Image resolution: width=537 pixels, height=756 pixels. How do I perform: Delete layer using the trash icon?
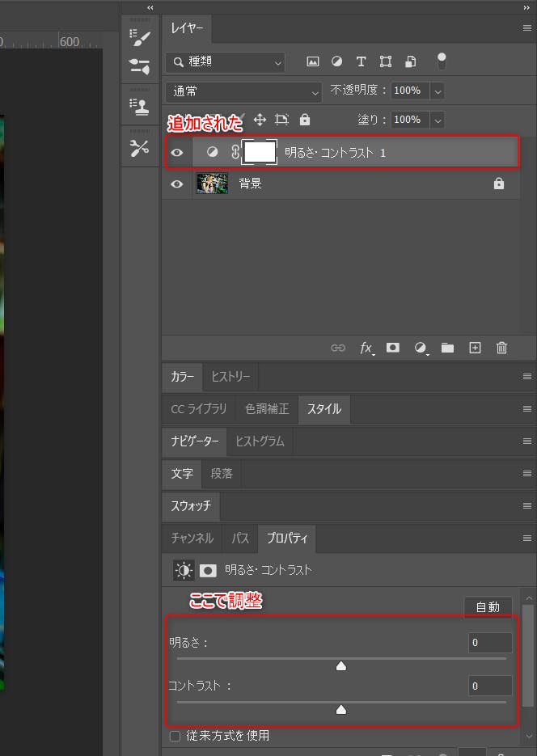pyautogui.click(x=501, y=348)
